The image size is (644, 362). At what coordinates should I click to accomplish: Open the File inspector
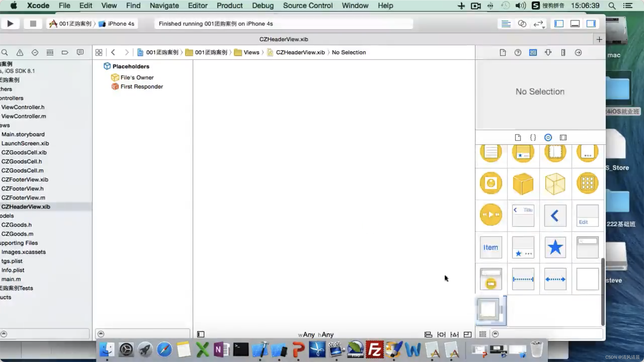tap(503, 53)
